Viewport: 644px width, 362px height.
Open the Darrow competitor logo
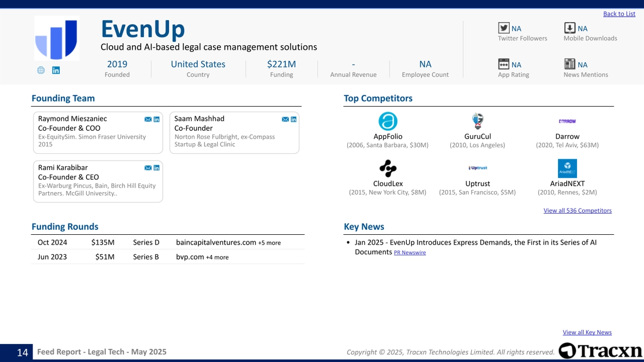tap(567, 122)
